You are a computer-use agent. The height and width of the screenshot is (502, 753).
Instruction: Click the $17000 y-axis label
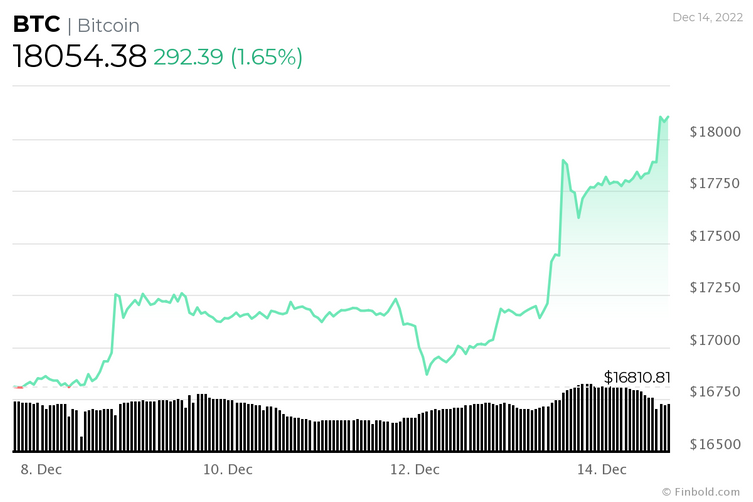[x=715, y=340]
